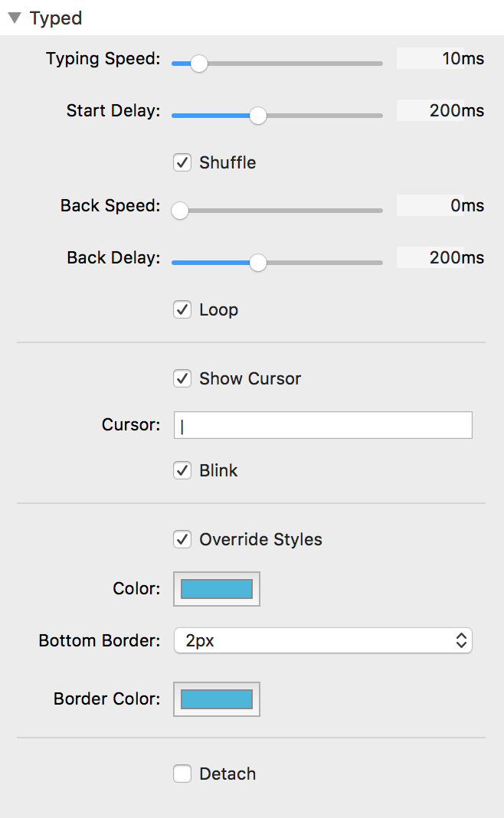Open the Bottom Border dropdown

(x=322, y=640)
